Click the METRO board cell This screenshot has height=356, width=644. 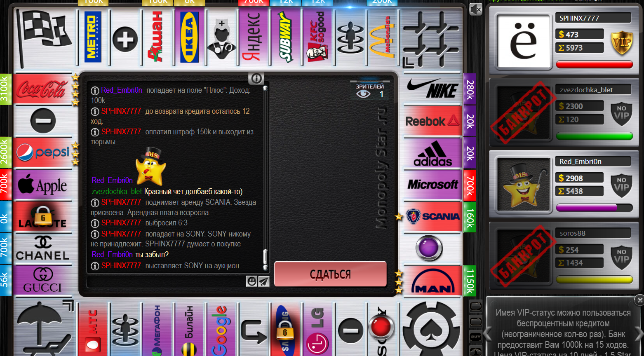pyautogui.click(x=93, y=37)
